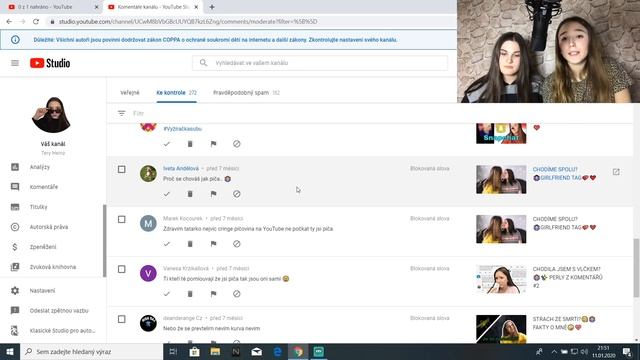The image size is (640, 360).
Task: Open a new browser tab
Action: coord(212,7)
